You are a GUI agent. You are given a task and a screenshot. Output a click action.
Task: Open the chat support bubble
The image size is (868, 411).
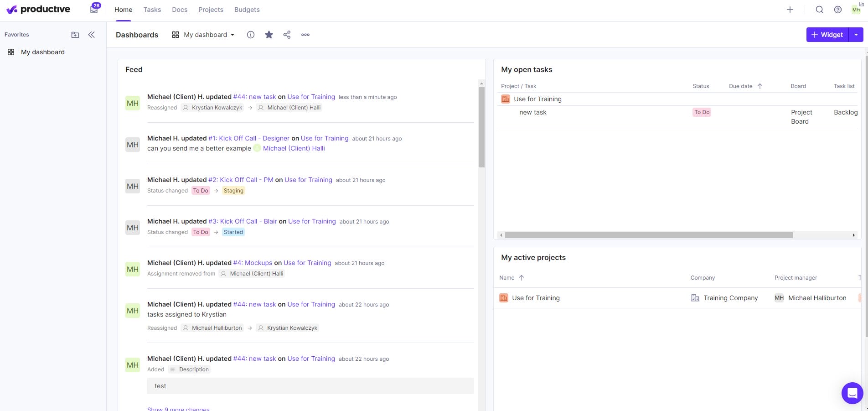coord(852,393)
